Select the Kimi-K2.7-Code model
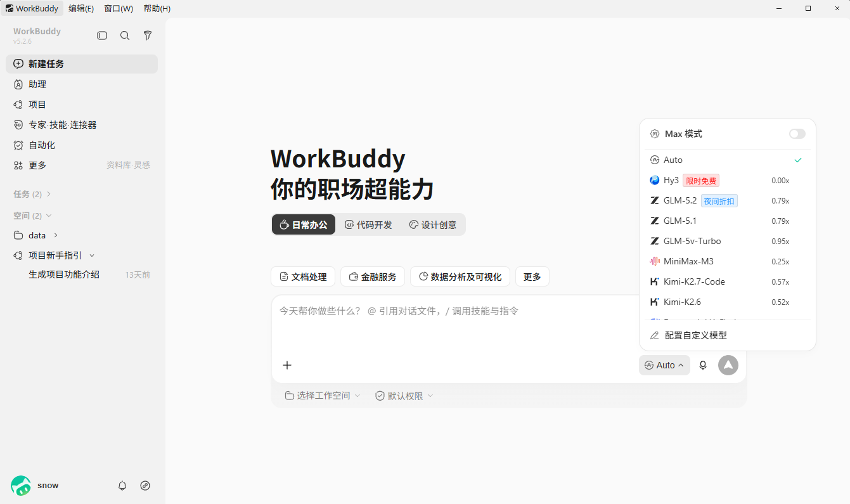 (x=728, y=281)
